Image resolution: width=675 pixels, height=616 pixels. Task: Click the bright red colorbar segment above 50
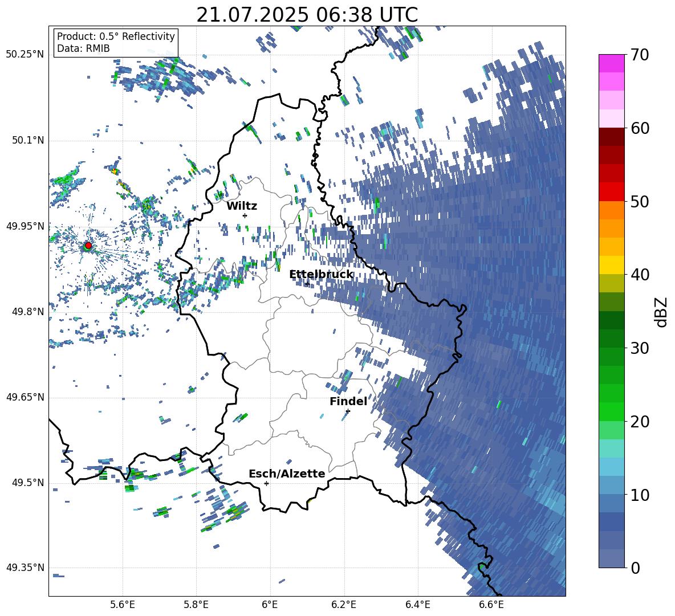point(611,192)
